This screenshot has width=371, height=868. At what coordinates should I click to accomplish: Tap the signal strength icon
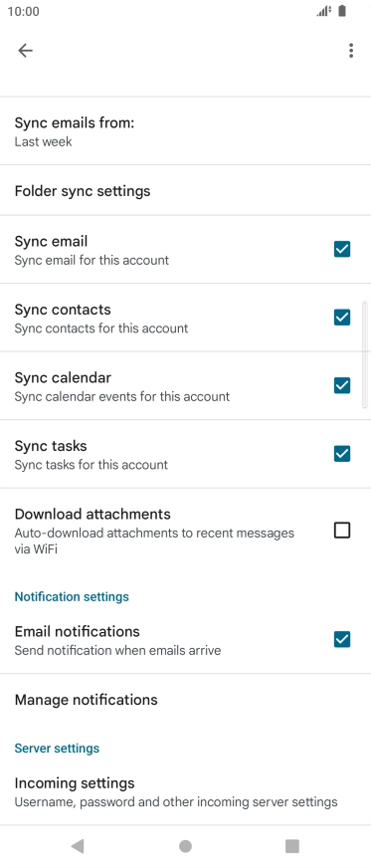click(x=323, y=11)
